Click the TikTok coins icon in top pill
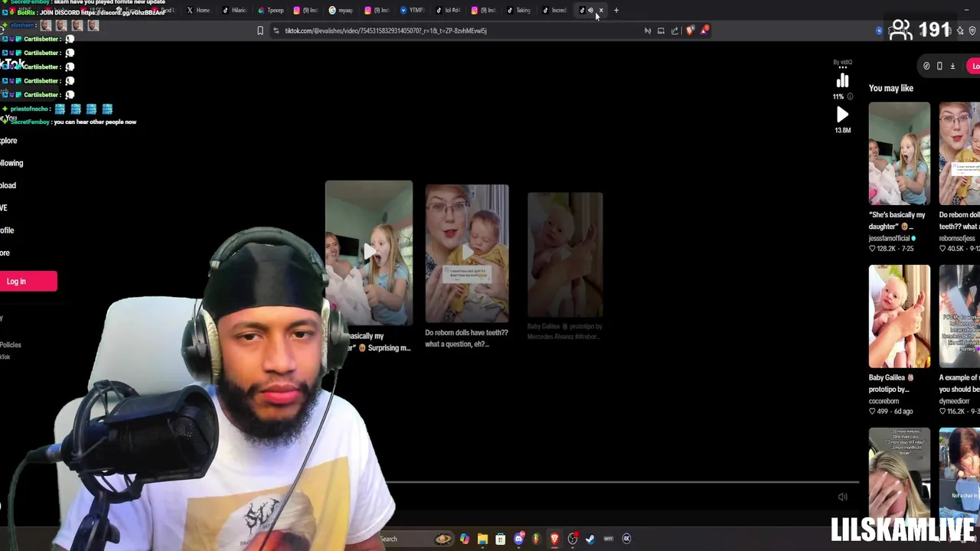The width and height of the screenshot is (980, 551). point(926,66)
